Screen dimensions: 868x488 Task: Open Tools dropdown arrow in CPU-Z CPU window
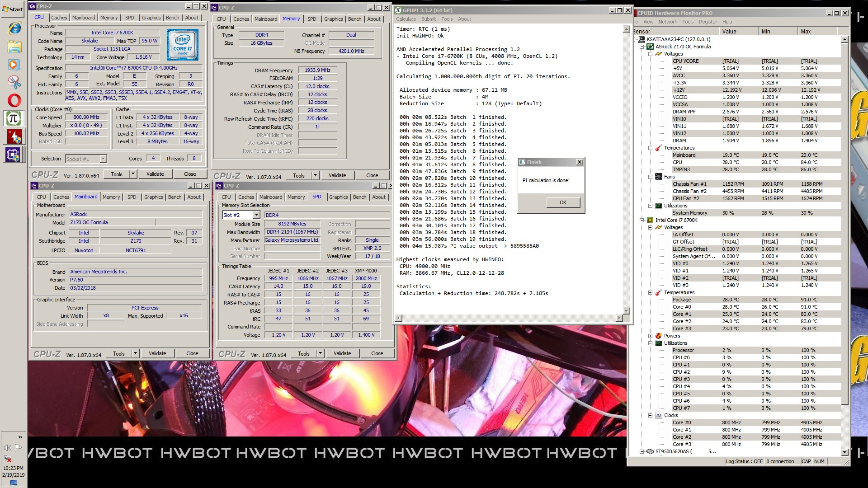pos(133,174)
